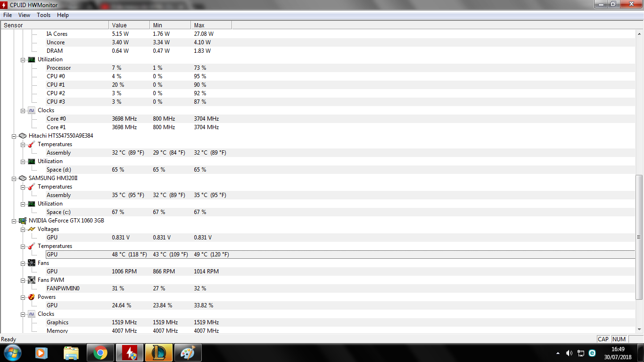
Task: Collapse the SAMSUNG HM320II node
Action: click(x=13, y=178)
